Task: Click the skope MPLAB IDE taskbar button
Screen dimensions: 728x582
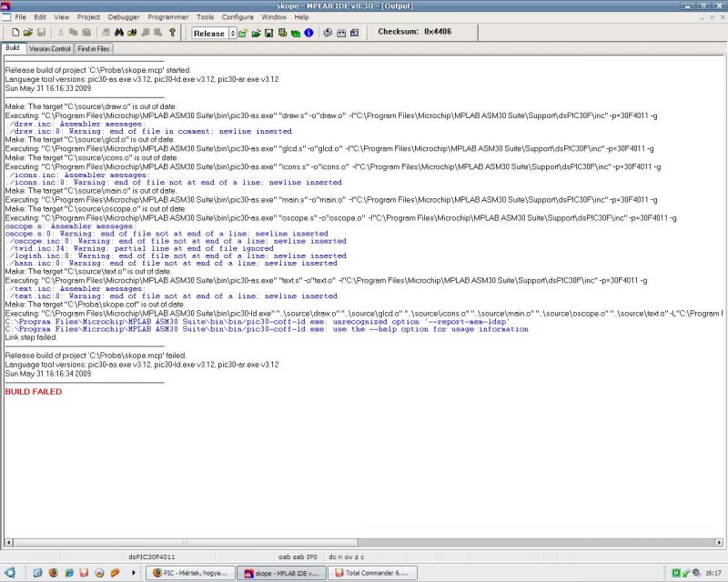Action: tap(282, 573)
